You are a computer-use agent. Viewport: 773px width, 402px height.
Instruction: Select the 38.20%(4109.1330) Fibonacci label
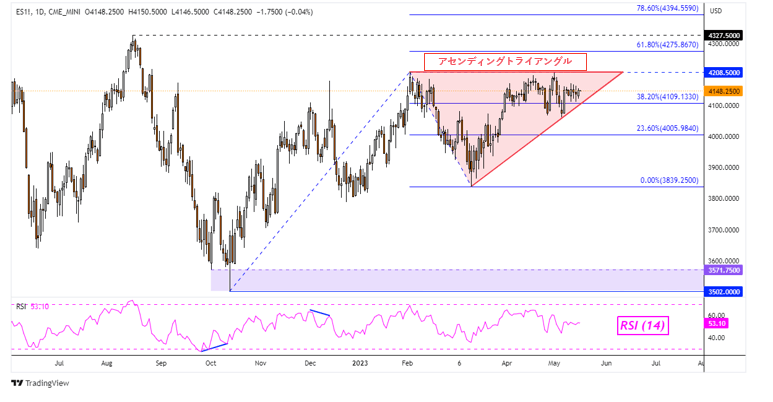coord(668,97)
